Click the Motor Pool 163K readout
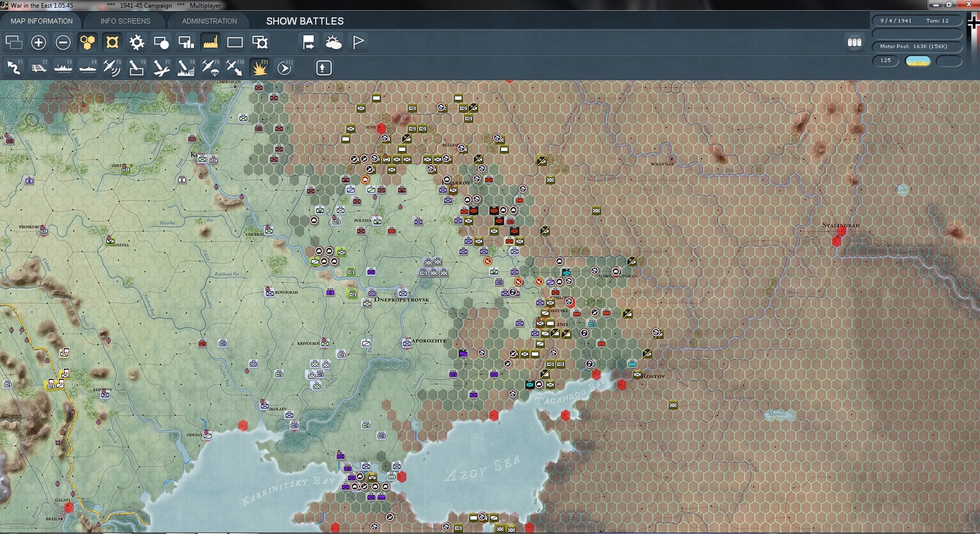 click(x=917, y=46)
